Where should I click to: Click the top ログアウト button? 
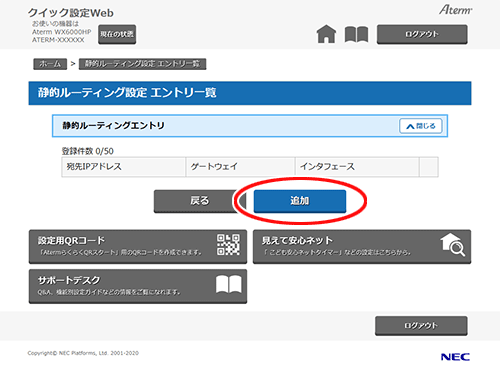coord(422,34)
